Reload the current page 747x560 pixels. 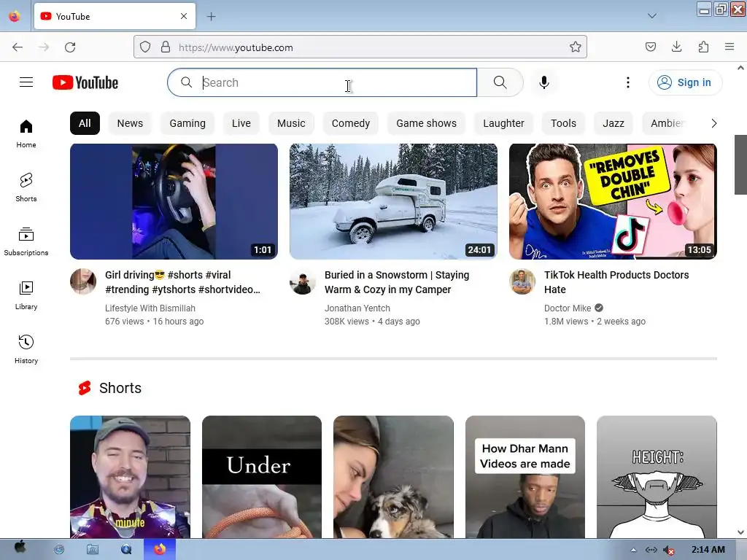tap(70, 47)
